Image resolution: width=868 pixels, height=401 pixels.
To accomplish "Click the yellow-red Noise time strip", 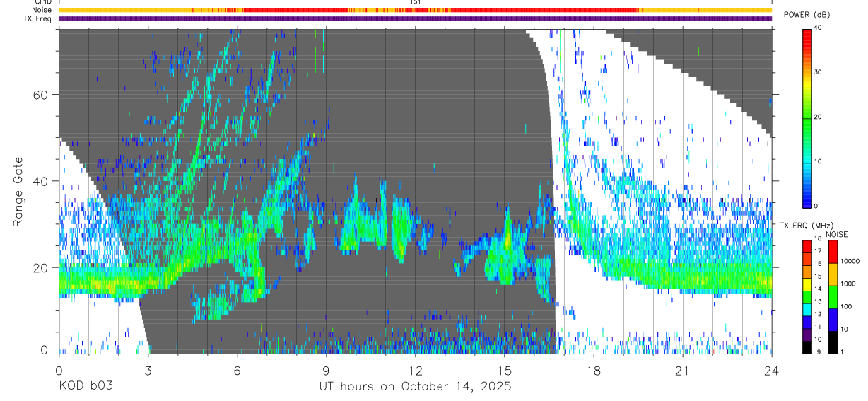I will pos(416,10).
